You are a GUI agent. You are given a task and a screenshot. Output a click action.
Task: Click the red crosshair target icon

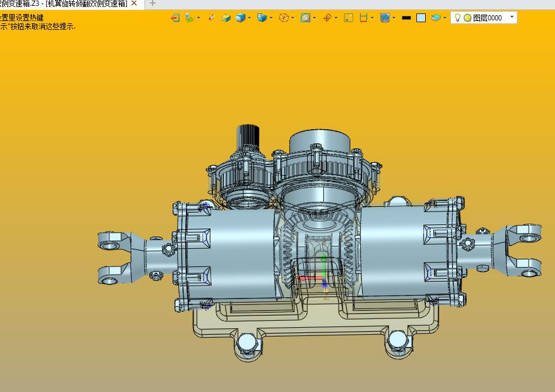(x=327, y=18)
